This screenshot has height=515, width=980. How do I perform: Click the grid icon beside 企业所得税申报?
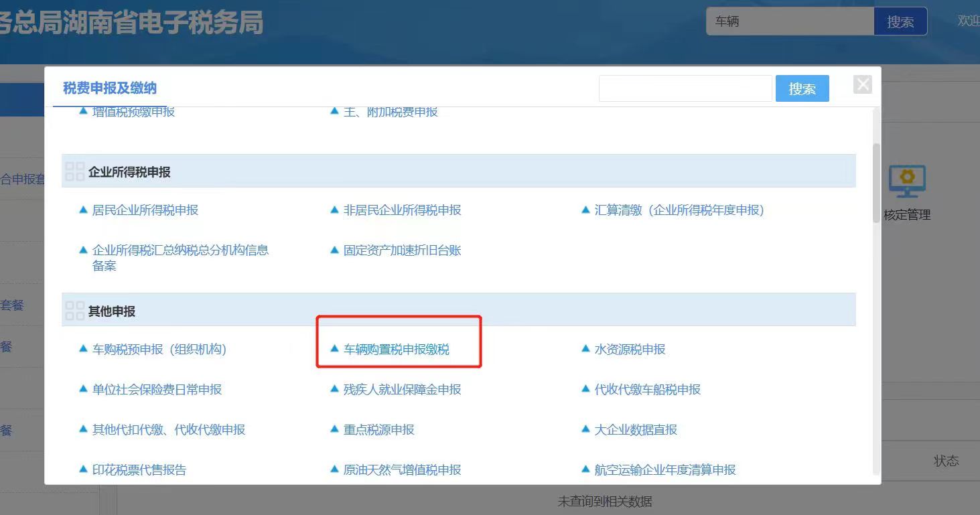tap(74, 171)
